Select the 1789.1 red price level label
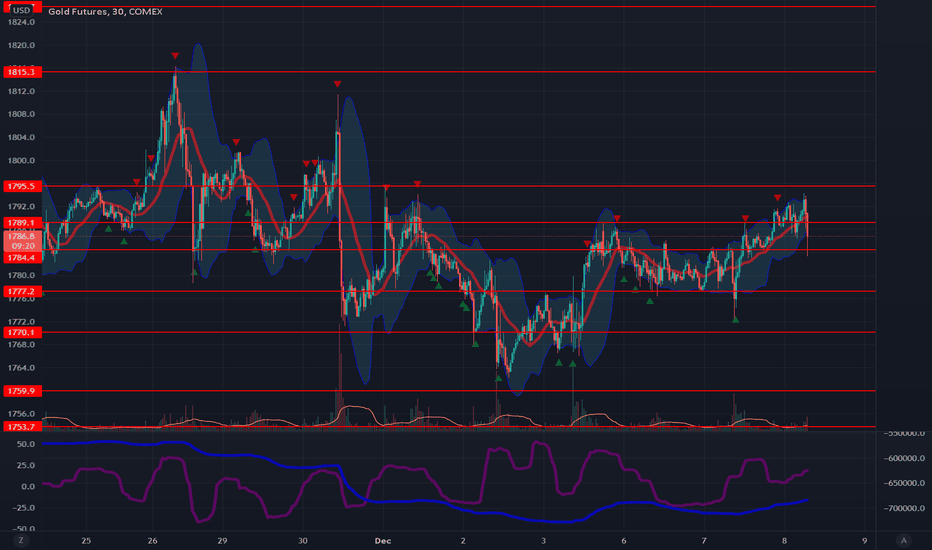 [x=23, y=223]
